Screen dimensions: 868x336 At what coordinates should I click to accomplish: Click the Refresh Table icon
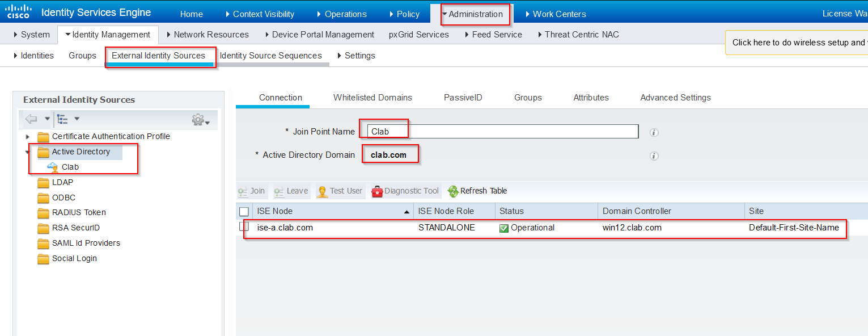point(453,191)
